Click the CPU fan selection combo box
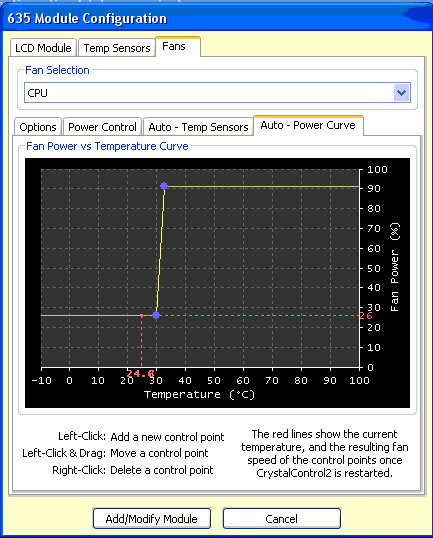 click(x=217, y=93)
